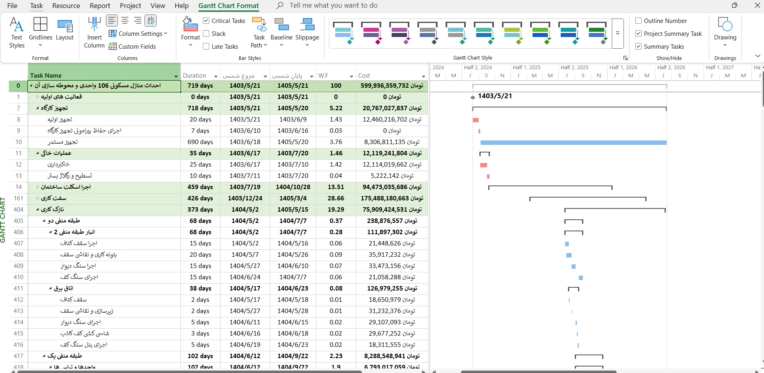764x373 pixels.
Task: Switch to the Report tab
Action: coord(99,6)
